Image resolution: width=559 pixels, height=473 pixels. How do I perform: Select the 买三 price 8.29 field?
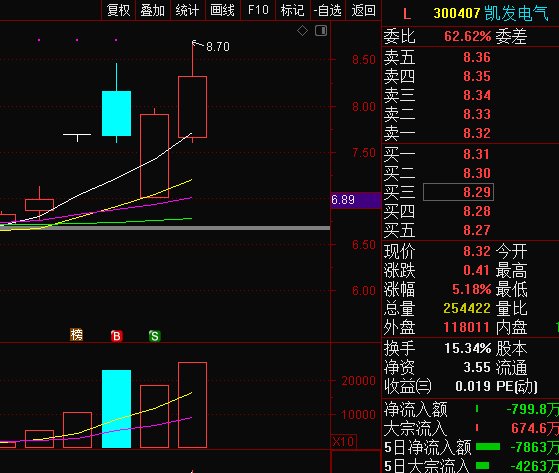point(458,192)
